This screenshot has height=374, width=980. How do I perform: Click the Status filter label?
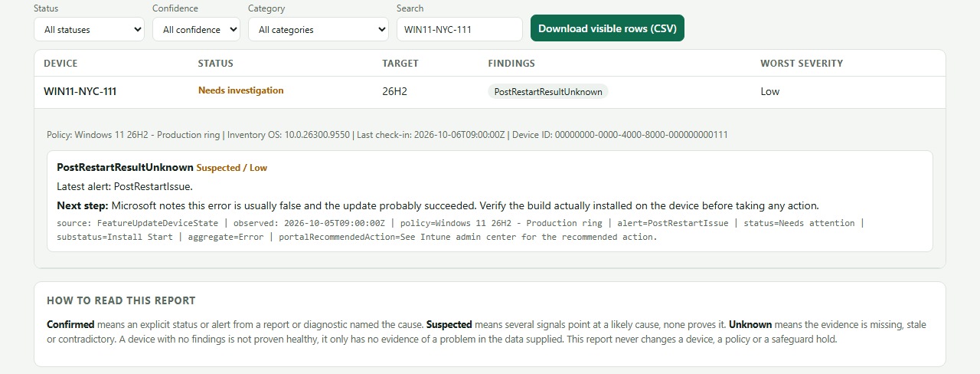point(46,8)
